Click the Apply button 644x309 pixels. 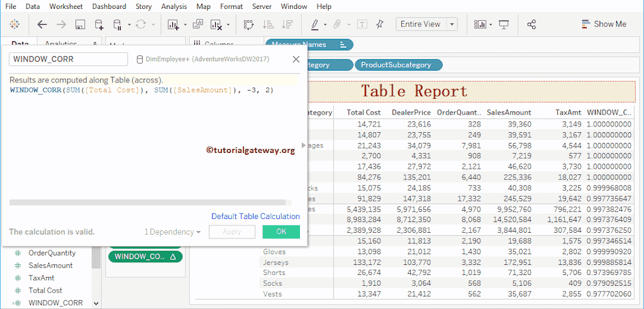point(231,232)
